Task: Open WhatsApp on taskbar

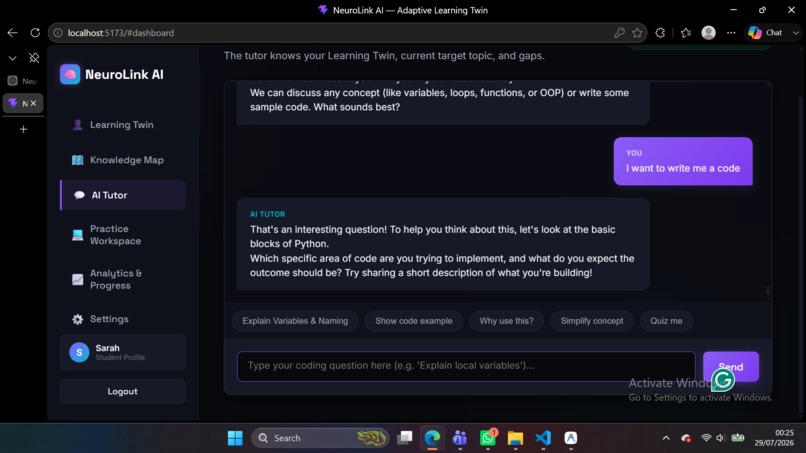Action: 487,438
